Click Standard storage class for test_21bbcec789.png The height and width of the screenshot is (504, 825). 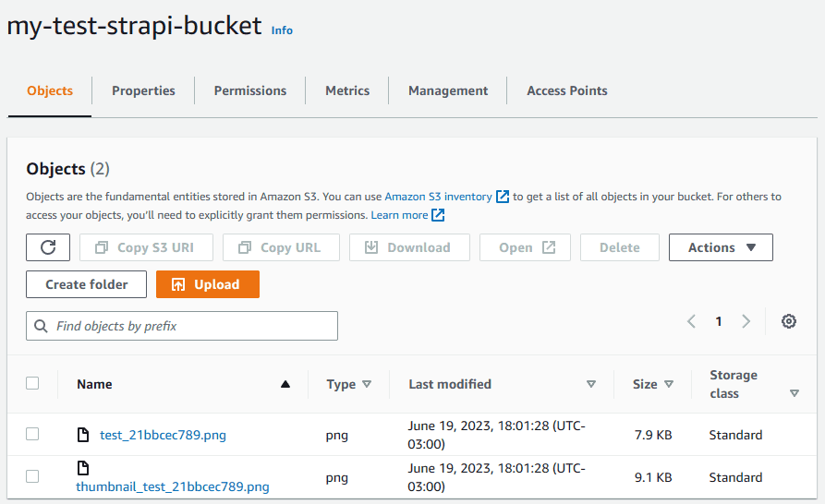(x=735, y=435)
